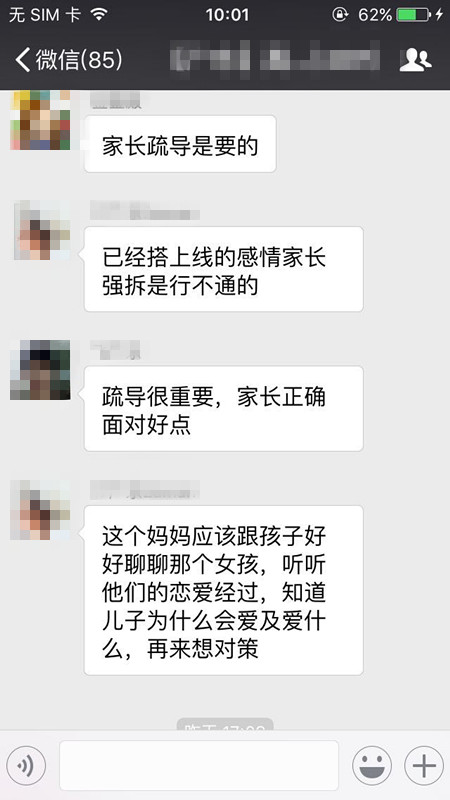This screenshot has height=800, width=450.
Task: Open avatar of 疏导很重要 message sender
Action: (x=40, y=370)
